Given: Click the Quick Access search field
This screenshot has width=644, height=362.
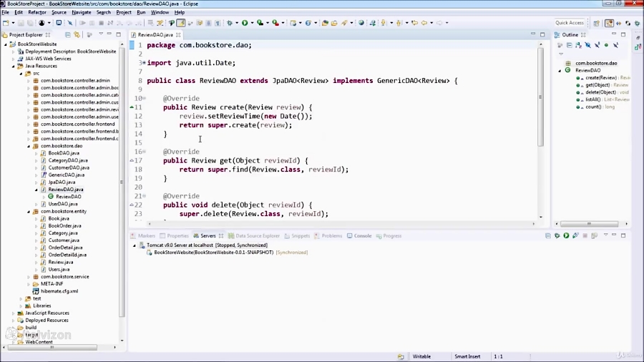Looking at the screenshot, I should (570, 23).
